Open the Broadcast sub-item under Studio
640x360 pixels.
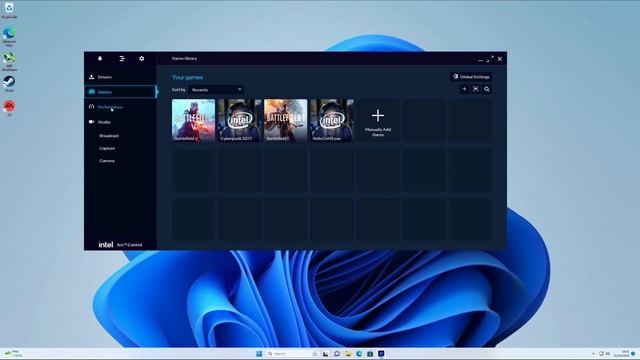(x=109, y=136)
